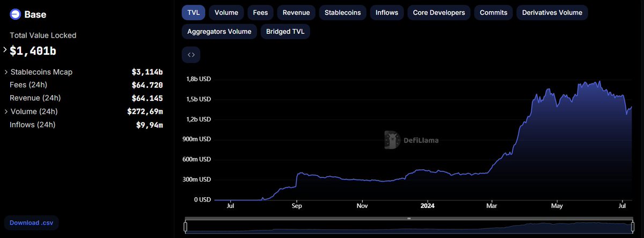Viewport: 644px width, 238px height.
Task: Click the 900m USD axis label
Action: coord(196,139)
